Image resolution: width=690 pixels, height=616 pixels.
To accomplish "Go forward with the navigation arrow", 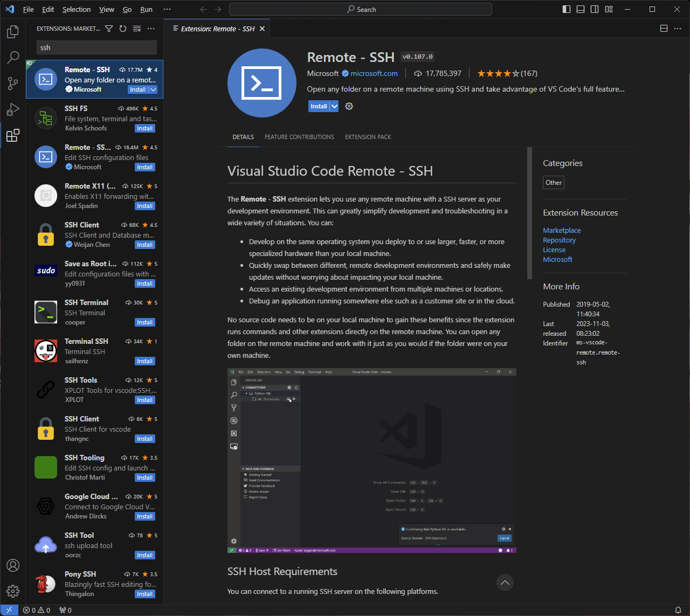I will click(218, 9).
